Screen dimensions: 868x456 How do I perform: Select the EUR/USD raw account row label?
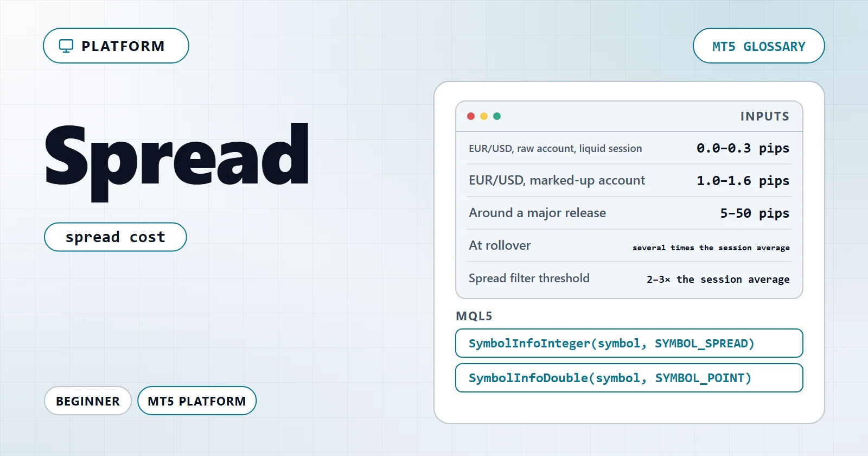555,148
